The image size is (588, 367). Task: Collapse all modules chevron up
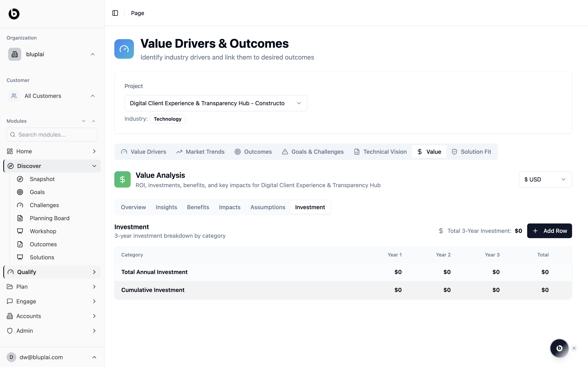(x=94, y=121)
